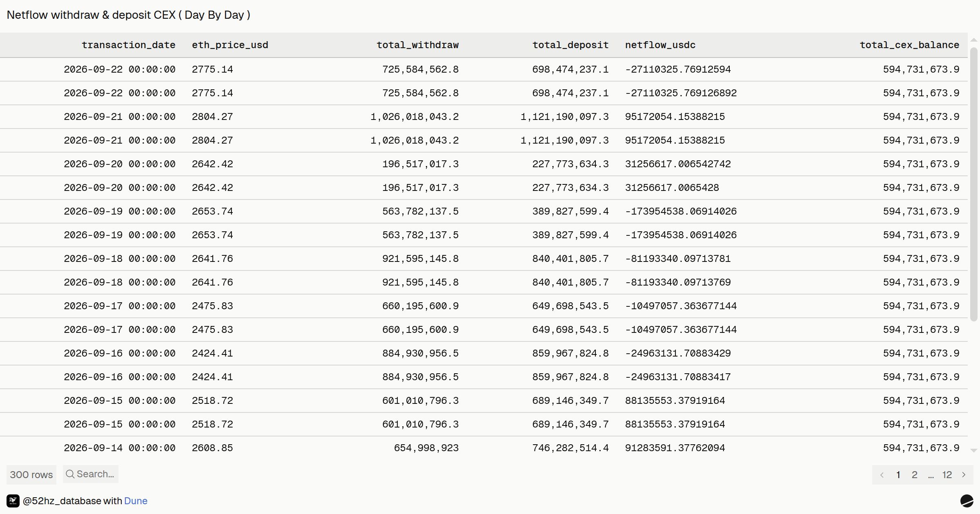Image resolution: width=980 pixels, height=514 pixels.
Task: Select netflow value -27110325.76912594
Action: (x=678, y=69)
